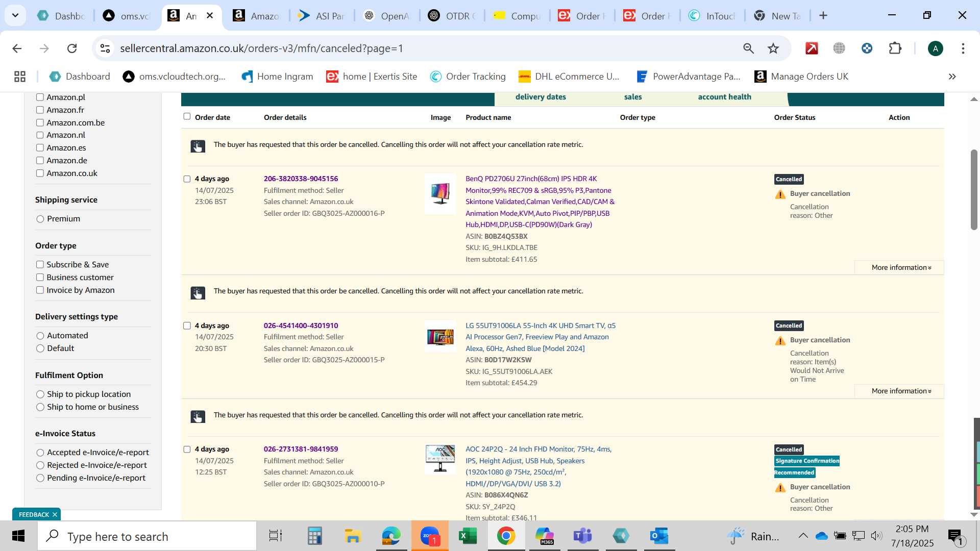The image size is (980, 551).
Task: Open Windows Start menu
Action: point(18,536)
